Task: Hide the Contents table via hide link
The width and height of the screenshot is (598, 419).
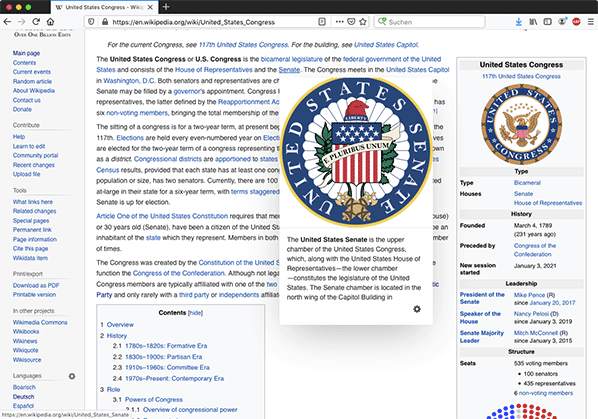Action: point(195,313)
